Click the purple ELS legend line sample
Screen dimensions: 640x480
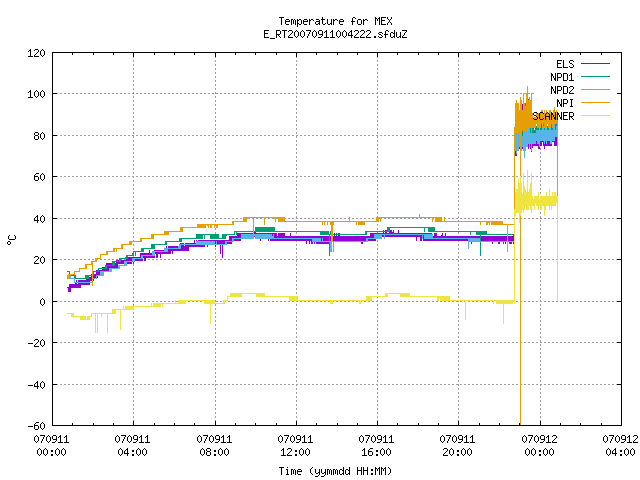pos(595,64)
